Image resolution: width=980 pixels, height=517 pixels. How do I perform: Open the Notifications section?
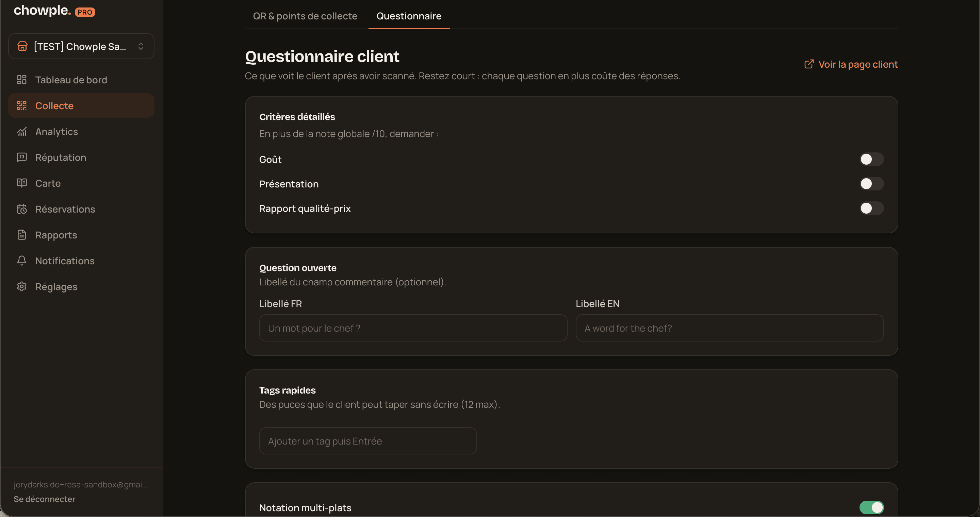click(81, 261)
